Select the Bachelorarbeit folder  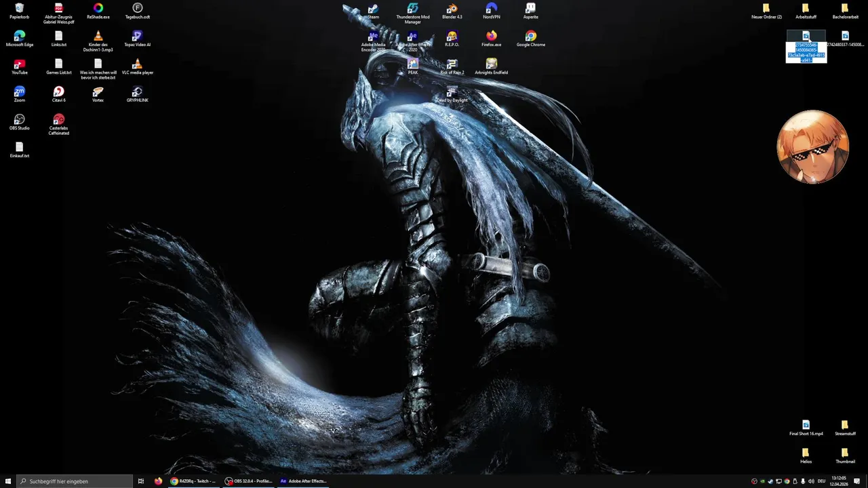845,11
